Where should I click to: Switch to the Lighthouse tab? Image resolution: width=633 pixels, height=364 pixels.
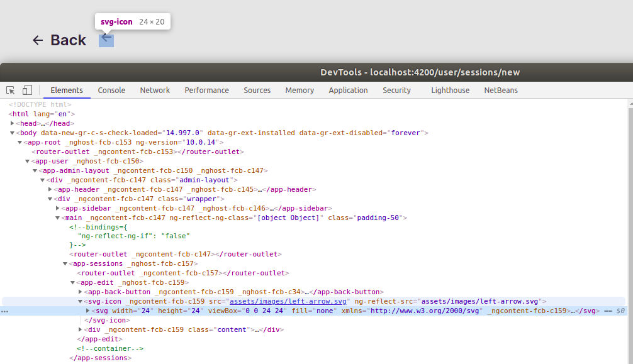pyautogui.click(x=450, y=90)
